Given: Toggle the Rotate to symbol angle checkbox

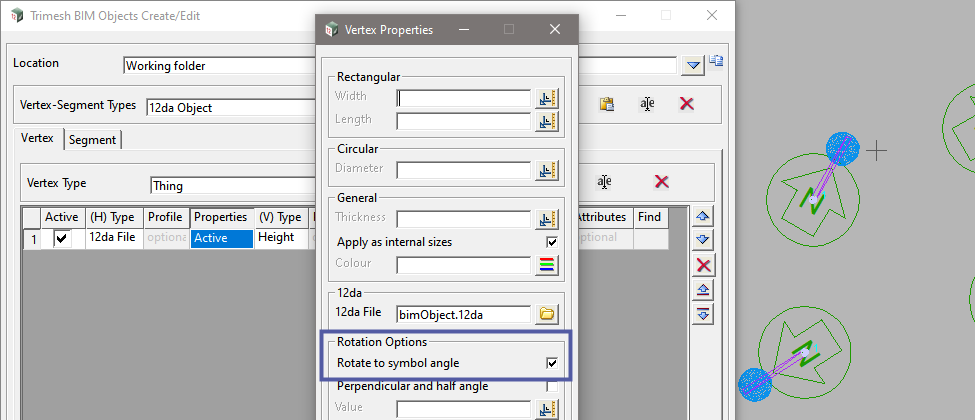Looking at the screenshot, I should click(x=552, y=363).
